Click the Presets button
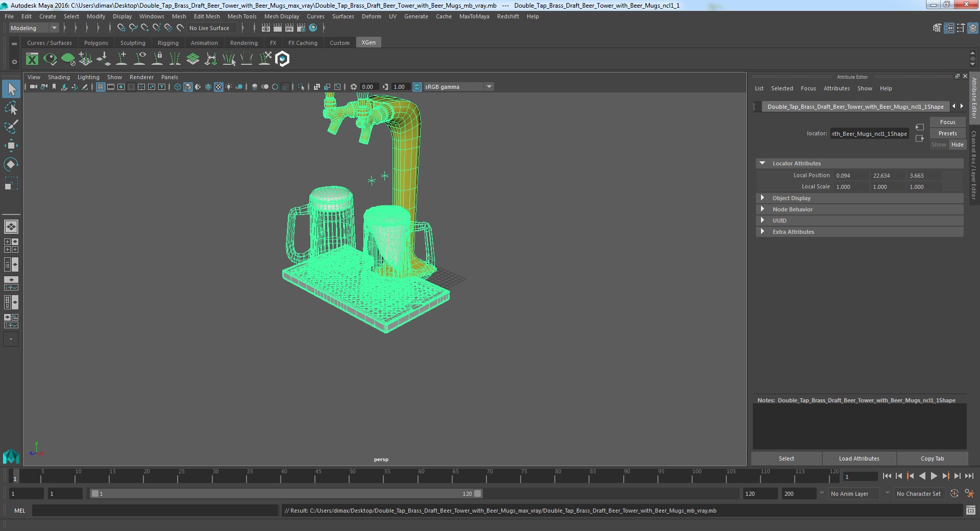Image resolution: width=980 pixels, height=531 pixels. [947, 133]
